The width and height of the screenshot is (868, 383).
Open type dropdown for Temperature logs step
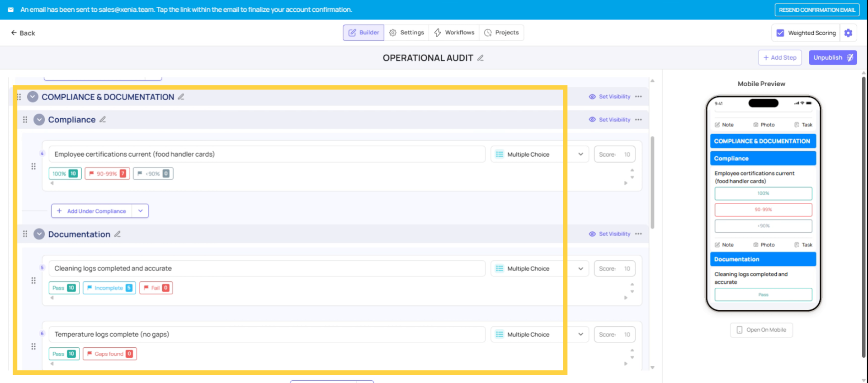tap(540, 334)
